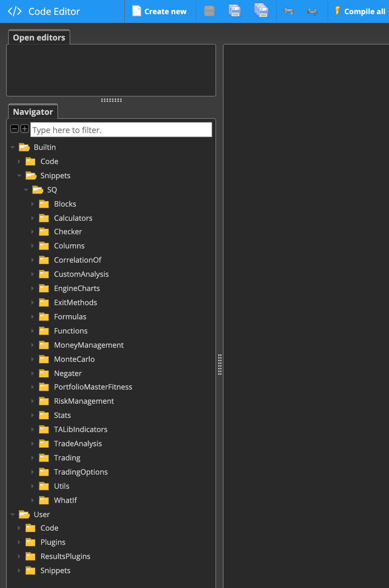
Task: Click the CorrelationOf folder icon
Action: (x=44, y=260)
